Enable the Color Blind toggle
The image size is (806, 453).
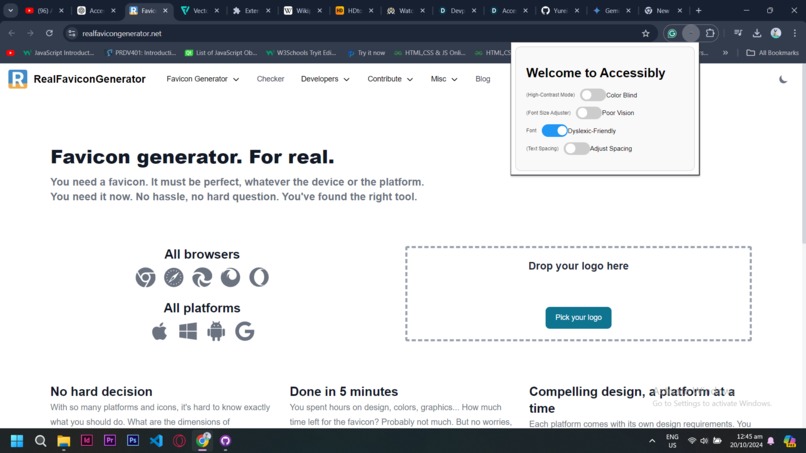[x=593, y=95]
